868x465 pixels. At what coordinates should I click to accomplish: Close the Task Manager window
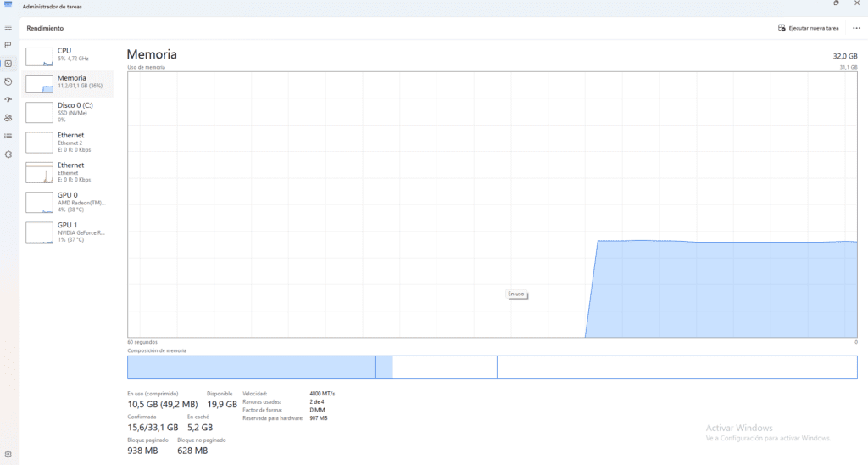[856, 3]
